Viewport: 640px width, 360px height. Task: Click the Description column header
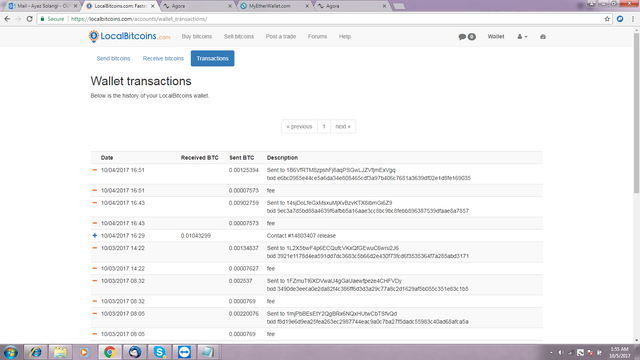point(282,158)
